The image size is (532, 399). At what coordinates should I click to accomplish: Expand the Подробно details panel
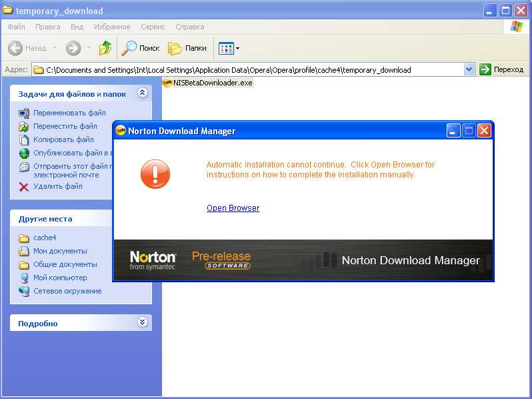[143, 322]
